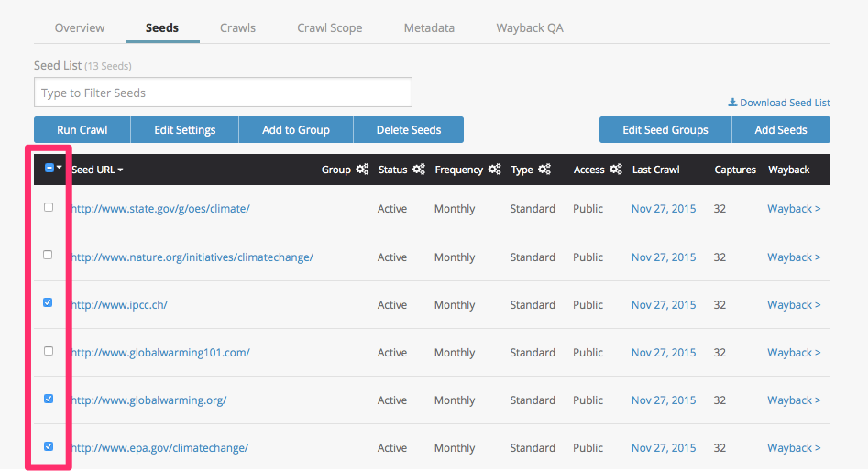Viewport: 868px width, 471px height.
Task: Click the Download Seed List icon
Action: pos(732,103)
